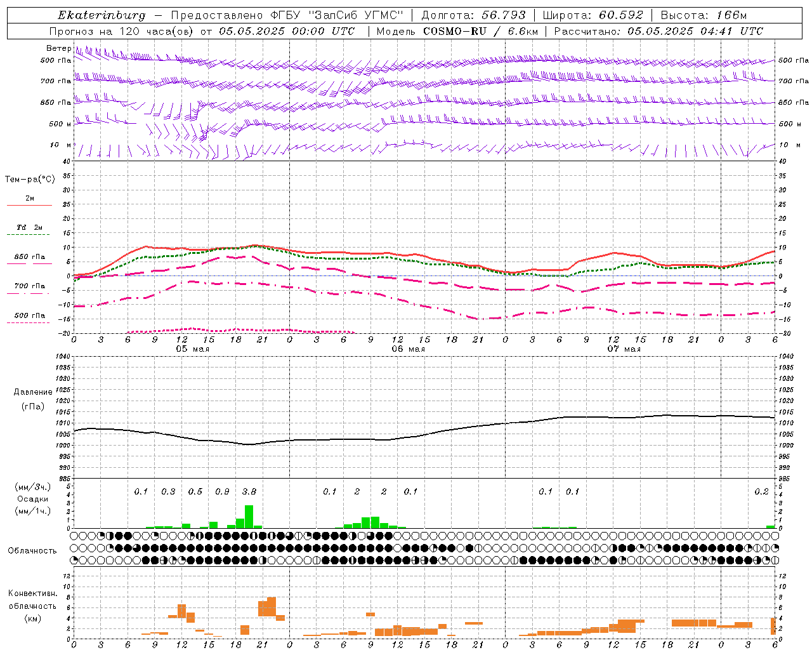The image size is (812, 650).
Task: Select the 'Высота: 166м' elevation text
Action: coord(704,15)
